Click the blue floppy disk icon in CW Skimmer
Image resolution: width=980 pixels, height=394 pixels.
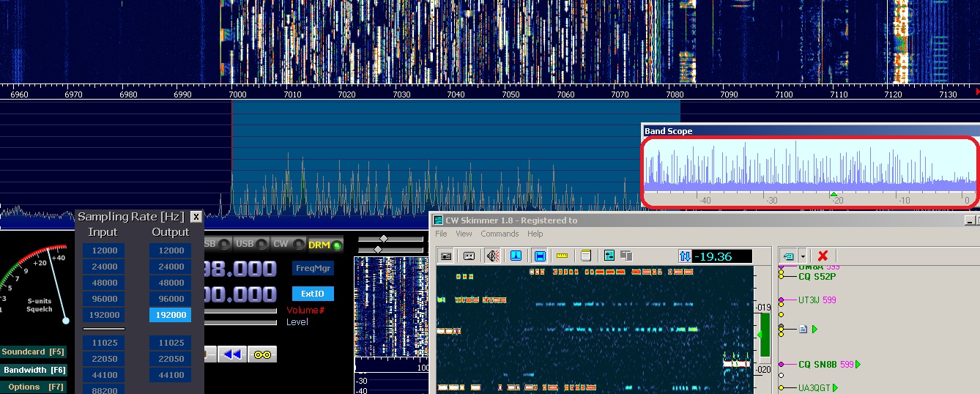(540, 256)
